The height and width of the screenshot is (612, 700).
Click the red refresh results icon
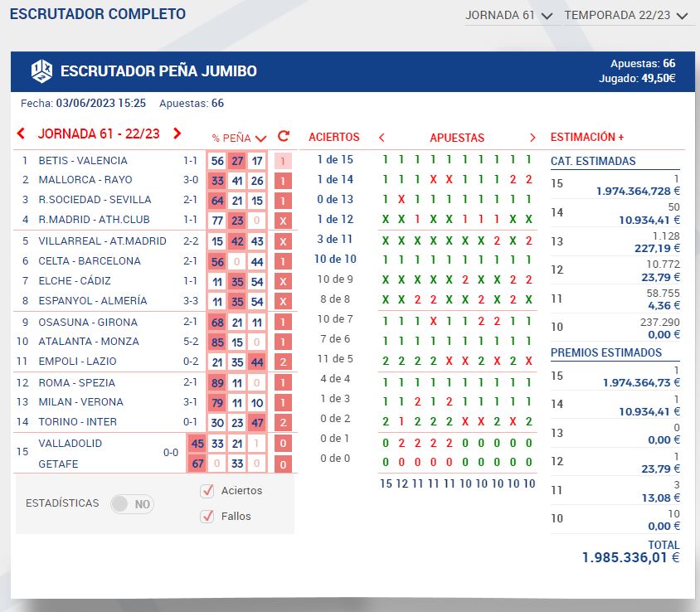coord(284,136)
